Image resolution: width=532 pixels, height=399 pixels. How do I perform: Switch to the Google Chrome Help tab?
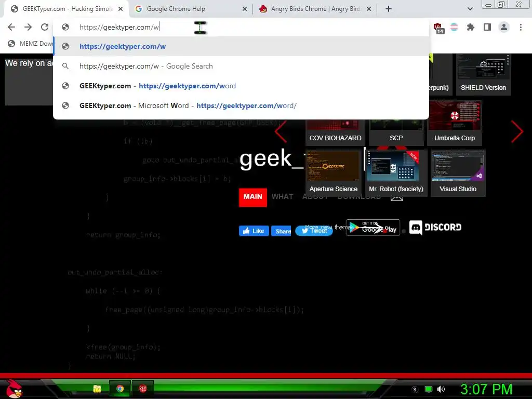click(x=190, y=9)
